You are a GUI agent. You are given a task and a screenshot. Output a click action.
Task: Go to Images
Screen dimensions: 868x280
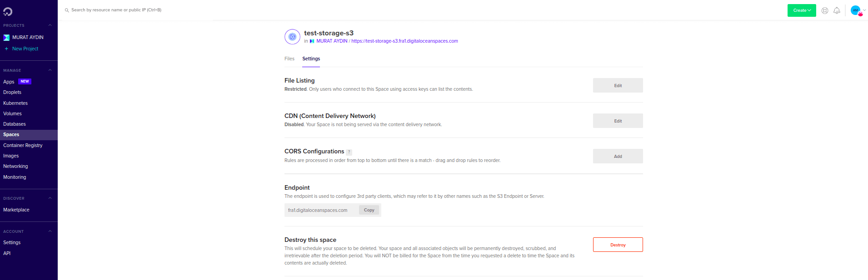(11, 156)
